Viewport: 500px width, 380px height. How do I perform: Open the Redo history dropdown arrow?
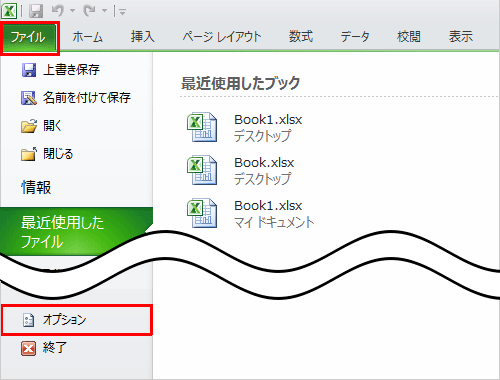(104, 11)
